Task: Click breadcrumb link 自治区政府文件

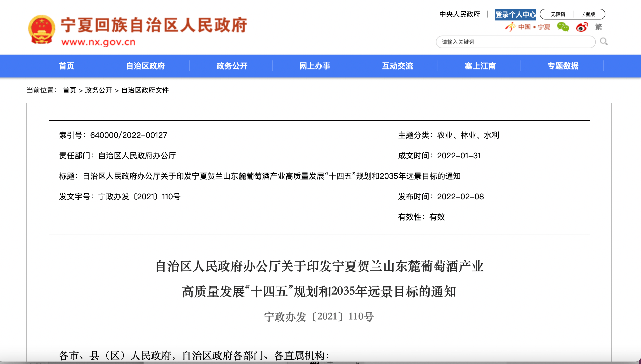Action: tap(145, 91)
